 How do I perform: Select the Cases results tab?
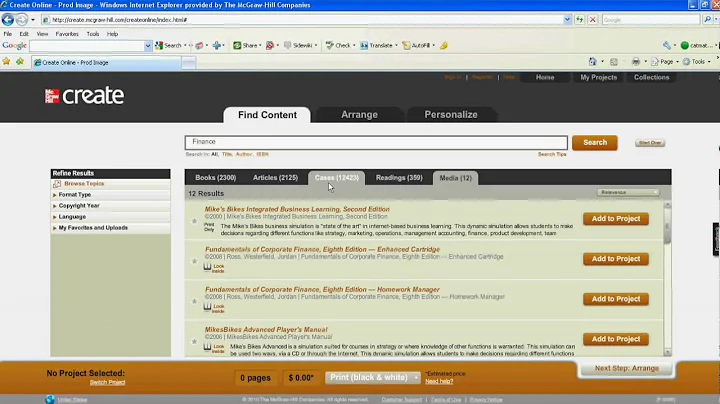(337, 178)
